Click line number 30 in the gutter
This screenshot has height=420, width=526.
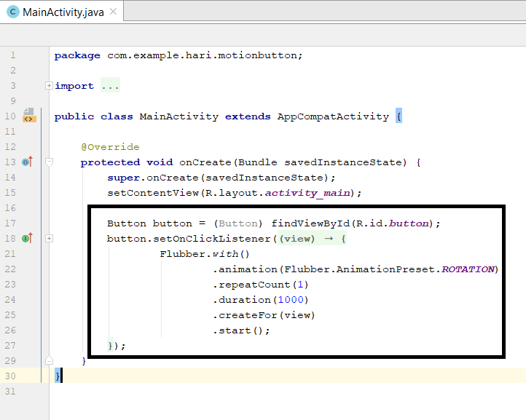[10, 376]
